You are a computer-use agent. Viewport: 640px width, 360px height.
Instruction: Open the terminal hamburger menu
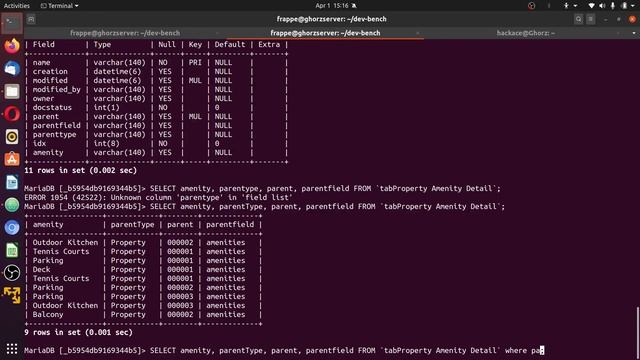(591, 19)
